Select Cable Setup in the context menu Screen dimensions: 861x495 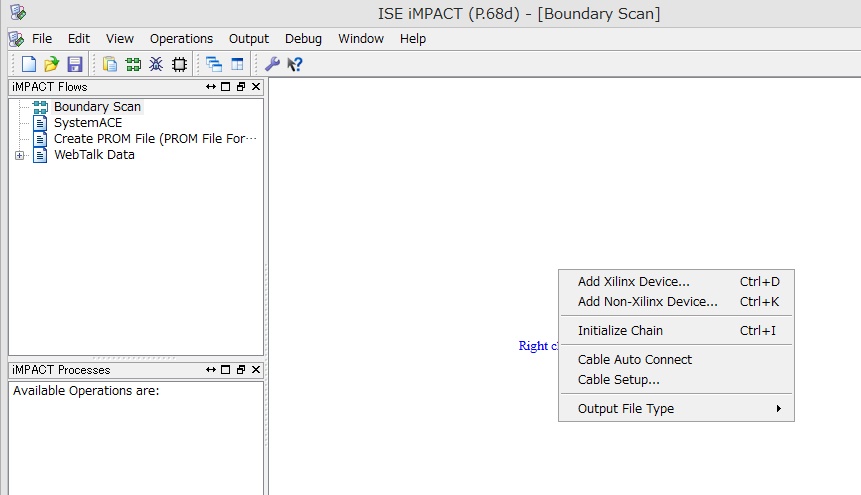click(618, 379)
